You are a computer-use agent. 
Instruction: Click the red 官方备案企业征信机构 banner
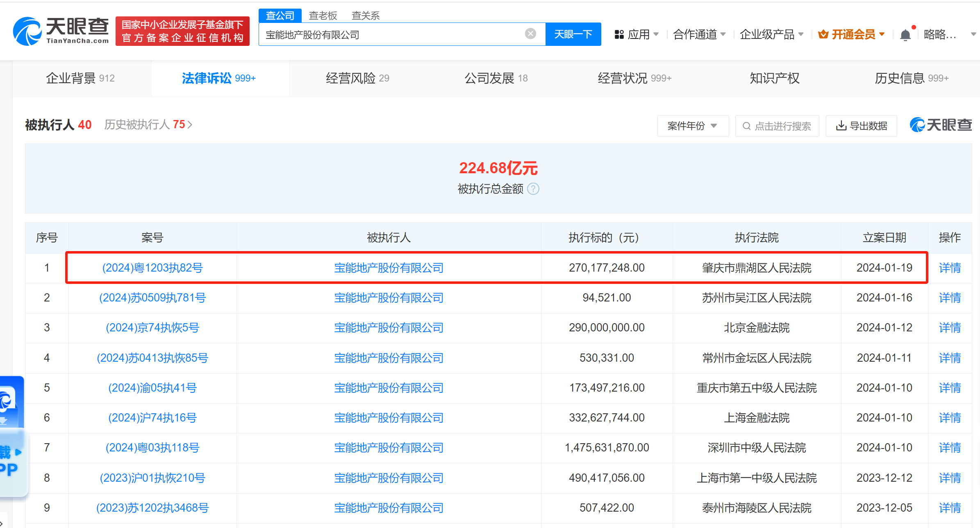[x=182, y=31]
